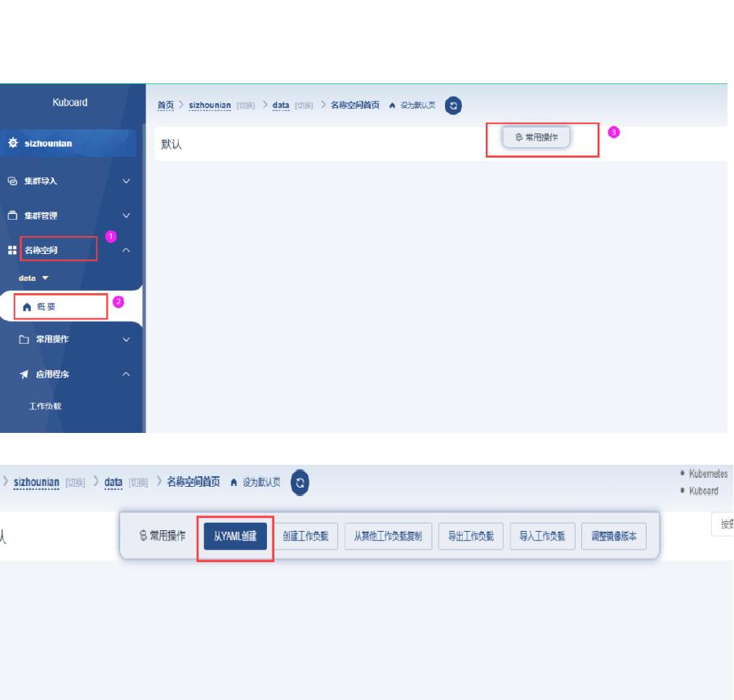Image resolution: width=734 pixels, height=700 pixels.
Task: Click the home icon beside 概要
Action: pyautogui.click(x=27, y=306)
